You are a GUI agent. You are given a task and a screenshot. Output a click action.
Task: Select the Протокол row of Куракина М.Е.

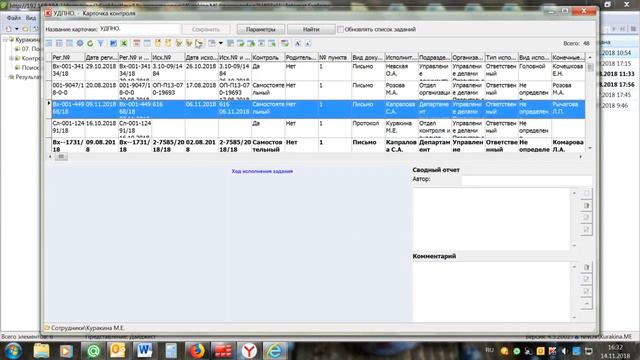tap(318, 128)
